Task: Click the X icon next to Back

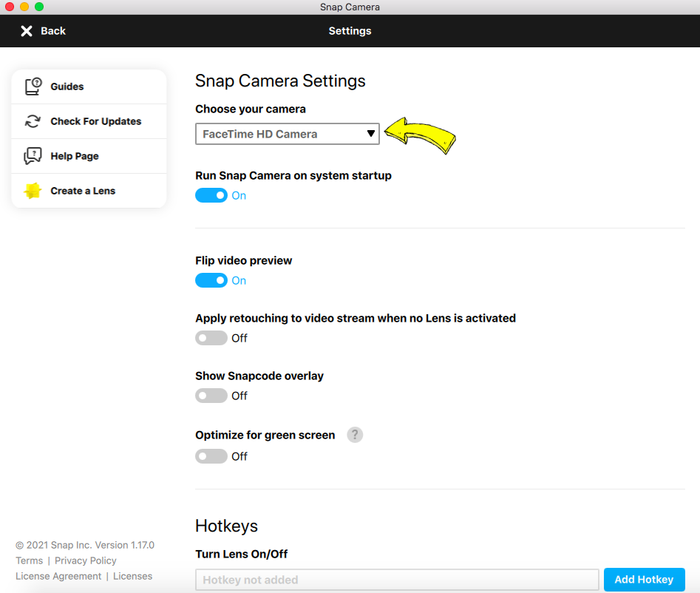Action: pos(27,31)
